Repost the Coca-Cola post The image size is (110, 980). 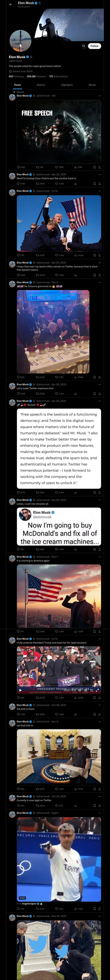pyautogui.click(x=37, y=184)
